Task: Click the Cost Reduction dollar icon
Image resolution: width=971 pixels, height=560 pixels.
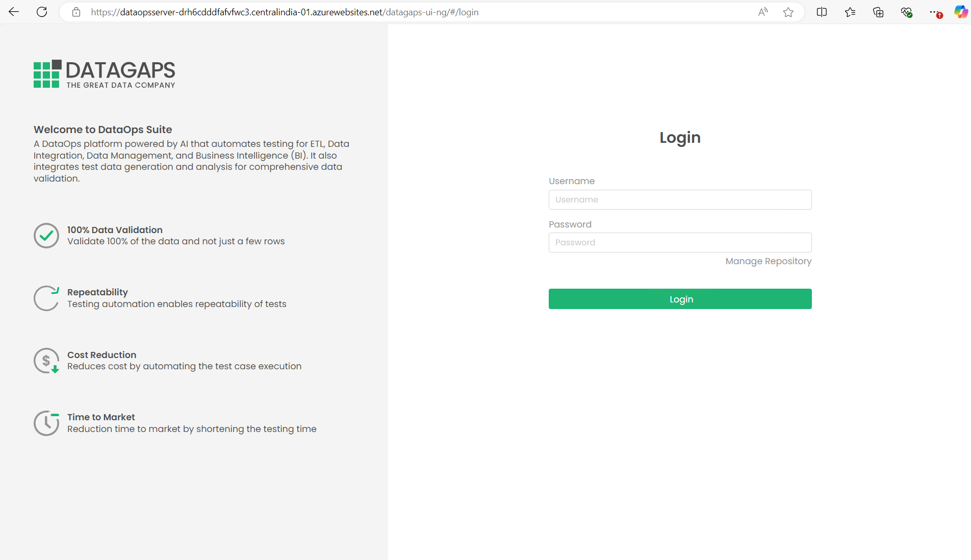Action: 46,361
